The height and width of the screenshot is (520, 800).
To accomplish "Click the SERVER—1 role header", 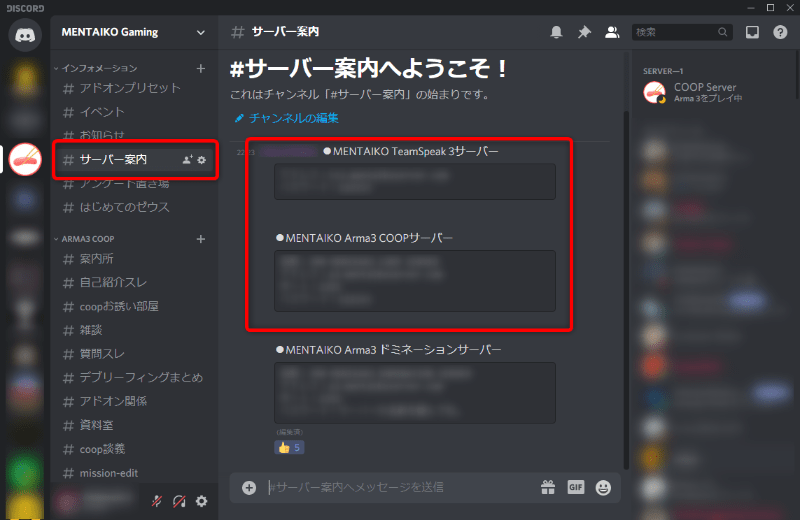I will 663,71.
